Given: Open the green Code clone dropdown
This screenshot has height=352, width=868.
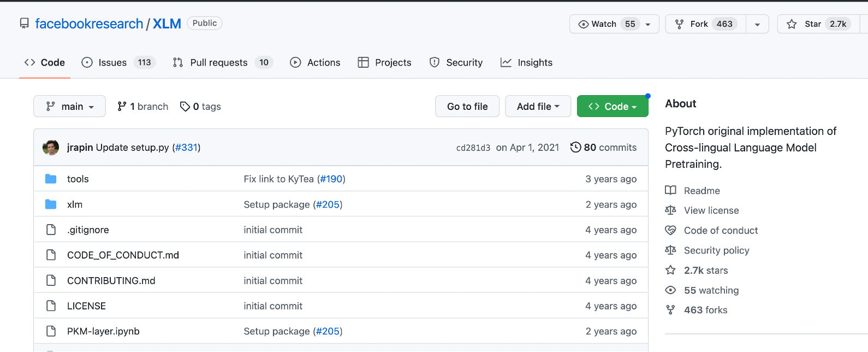Looking at the screenshot, I should click(x=613, y=106).
